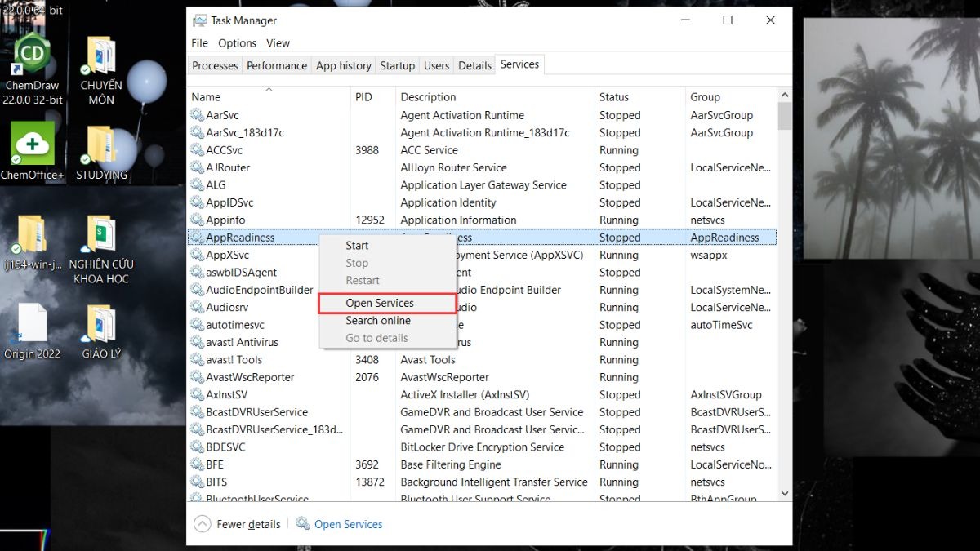Click the Background Intelligent Transfer Service description

pyautogui.click(x=494, y=482)
